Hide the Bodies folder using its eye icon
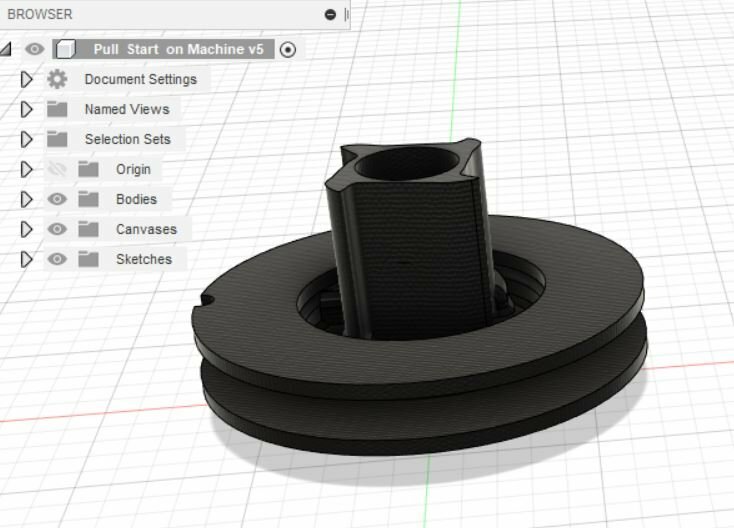 click(x=57, y=199)
